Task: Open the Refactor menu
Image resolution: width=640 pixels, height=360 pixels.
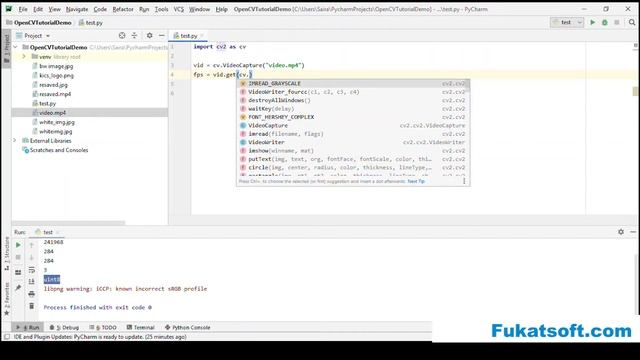Action: pos(123,9)
